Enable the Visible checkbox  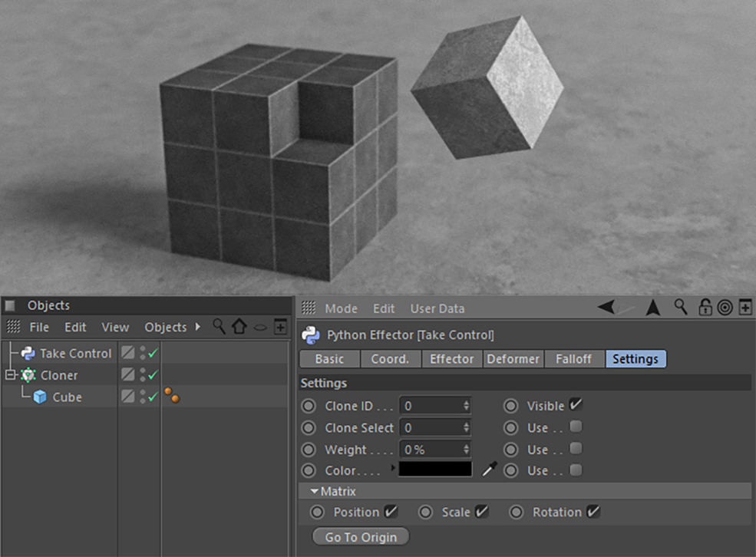(x=573, y=405)
